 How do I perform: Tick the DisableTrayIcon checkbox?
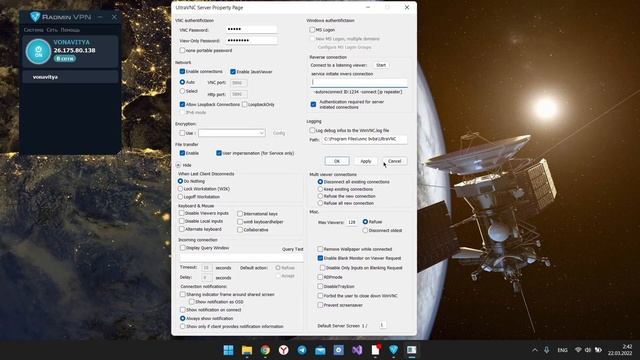(x=320, y=287)
